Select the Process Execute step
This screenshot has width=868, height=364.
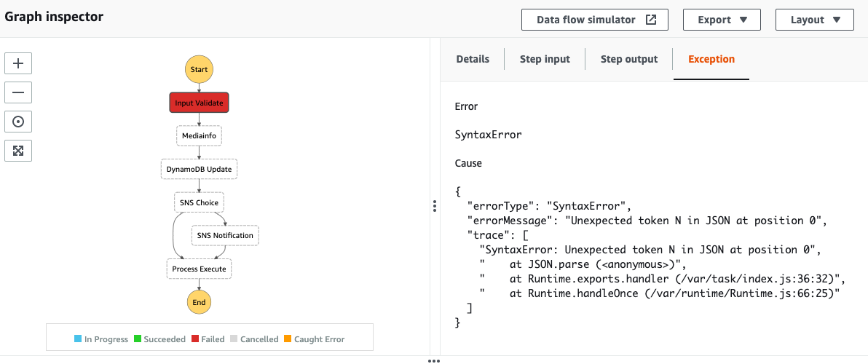pyautogui.click(x=200, y=269)
